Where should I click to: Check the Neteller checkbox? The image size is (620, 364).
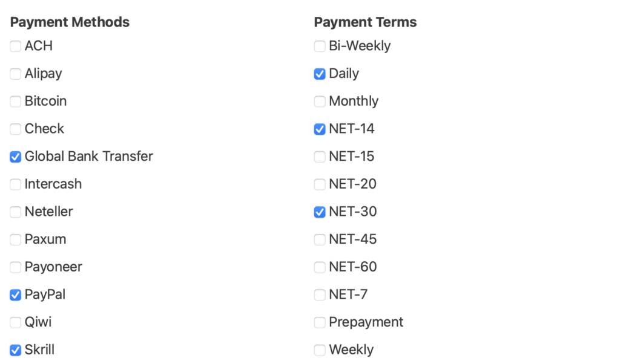(16, 212)
